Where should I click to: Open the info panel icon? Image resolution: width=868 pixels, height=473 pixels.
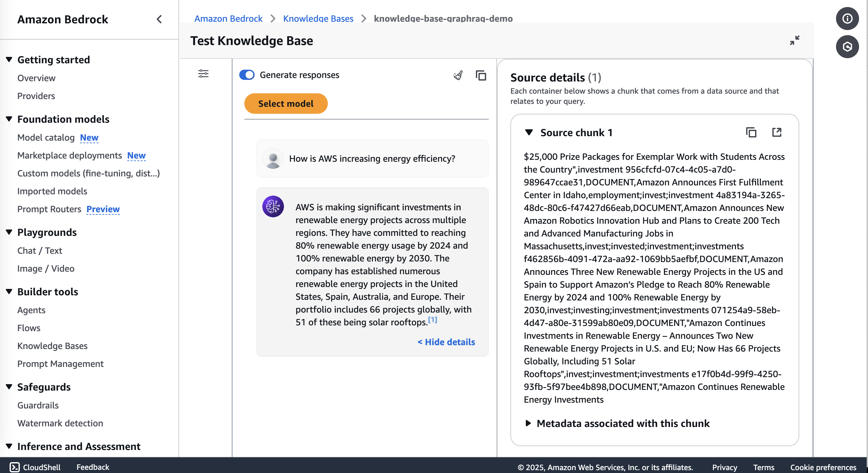[847, 19]
